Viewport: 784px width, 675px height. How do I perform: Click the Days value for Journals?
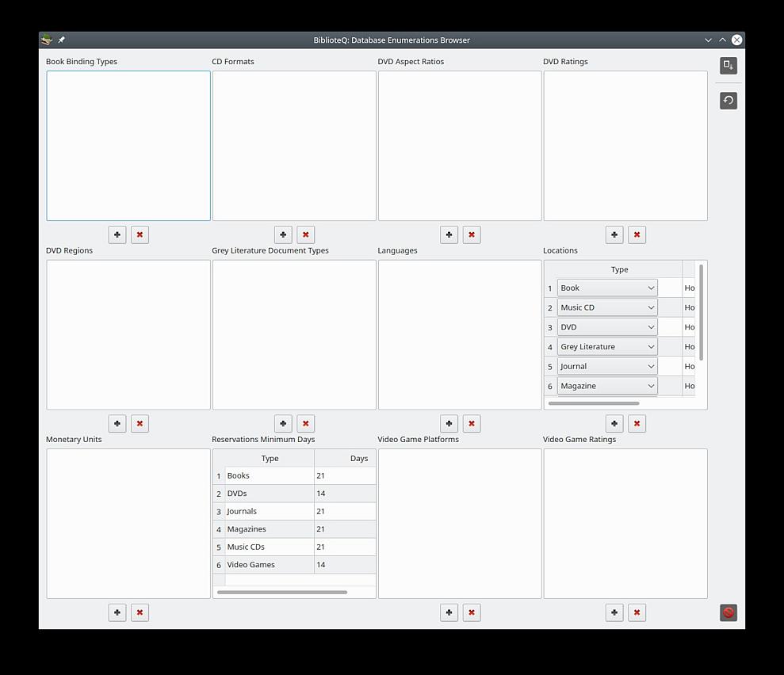click(345, 511)
